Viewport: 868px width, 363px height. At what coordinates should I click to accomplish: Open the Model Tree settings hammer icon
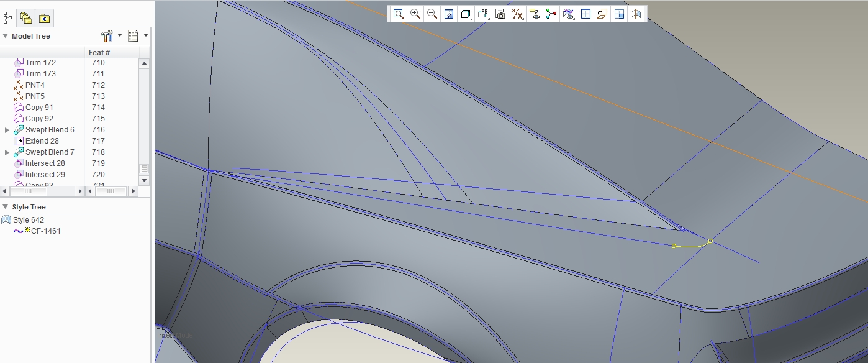coord(107,36)
